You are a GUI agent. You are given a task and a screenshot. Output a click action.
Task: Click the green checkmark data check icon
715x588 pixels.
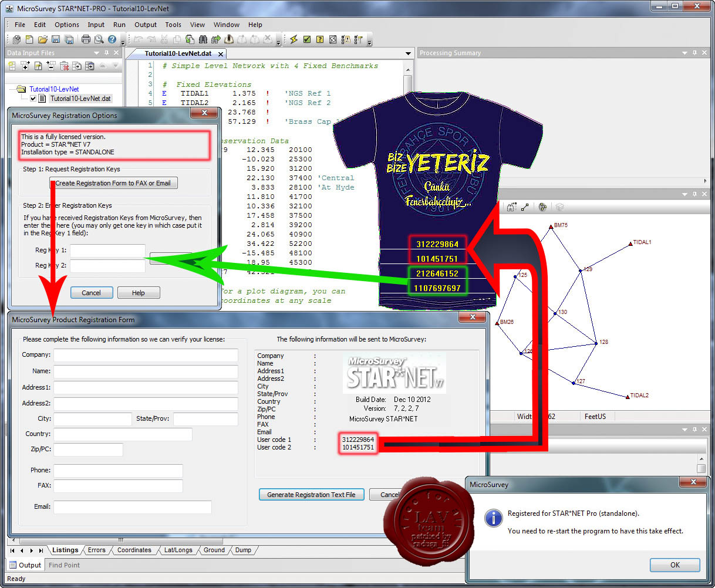point(307,39)
